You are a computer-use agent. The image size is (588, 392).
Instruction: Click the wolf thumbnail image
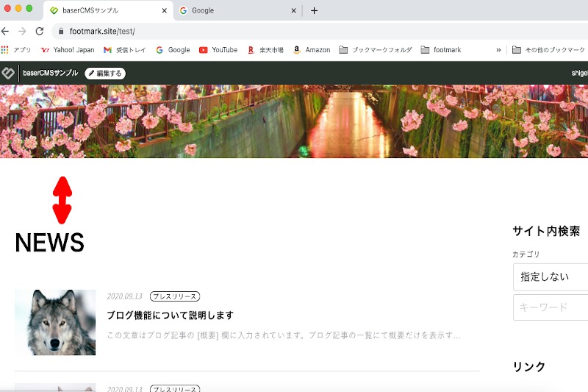pyautogui.click(x=55, y=322)
